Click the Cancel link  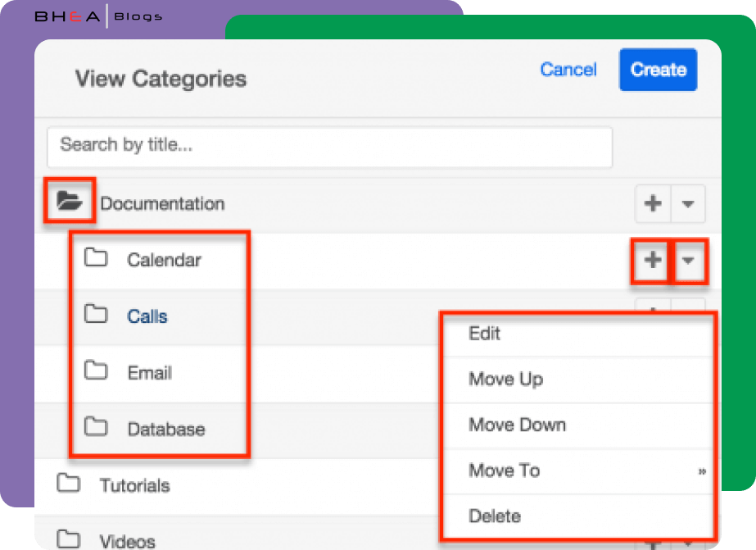tap(568, 70)
